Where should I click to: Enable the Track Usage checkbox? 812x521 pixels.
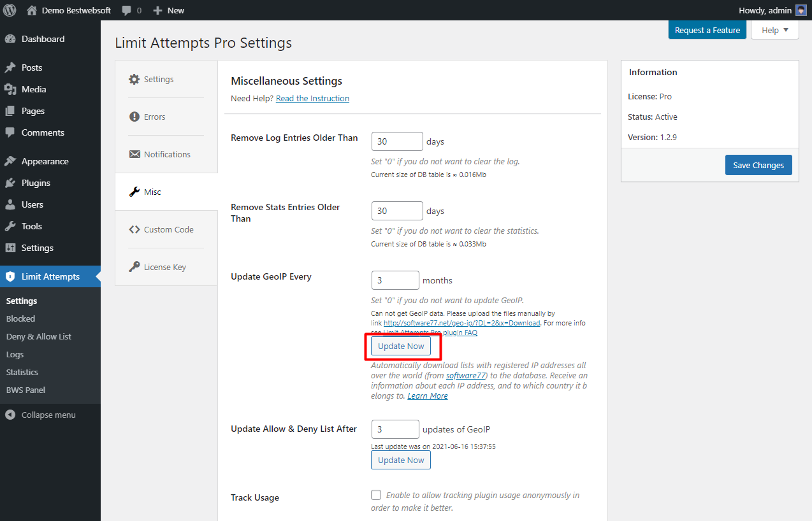click(x=376, y=495)
